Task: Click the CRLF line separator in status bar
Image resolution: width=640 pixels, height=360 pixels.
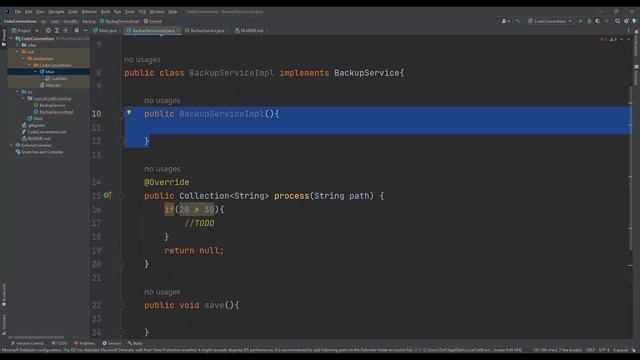Action: [590, 350]
